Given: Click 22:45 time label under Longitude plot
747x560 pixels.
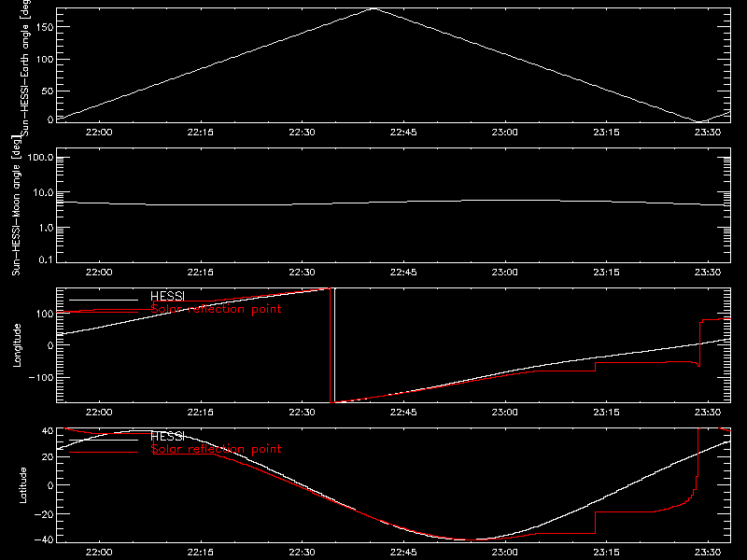Looking at the screenshot, I should 403,413.
